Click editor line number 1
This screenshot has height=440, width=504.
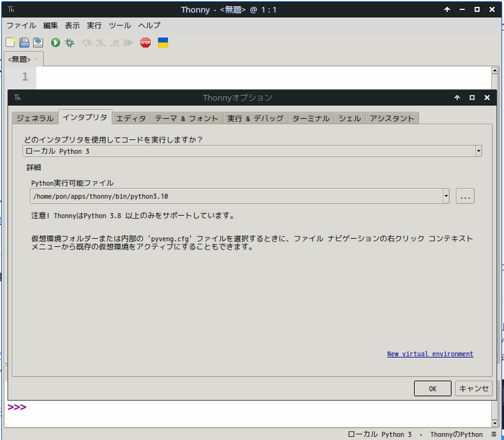(25, 76)
